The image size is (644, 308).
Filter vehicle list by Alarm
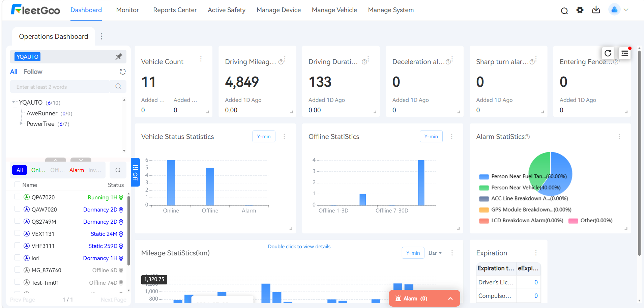click(77, 170)
